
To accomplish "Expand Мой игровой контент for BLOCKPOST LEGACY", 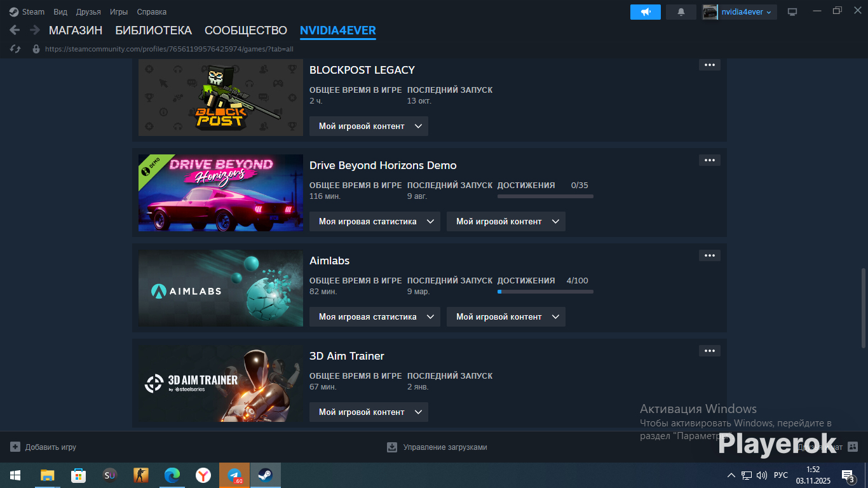I will click(x=369, y=126).
